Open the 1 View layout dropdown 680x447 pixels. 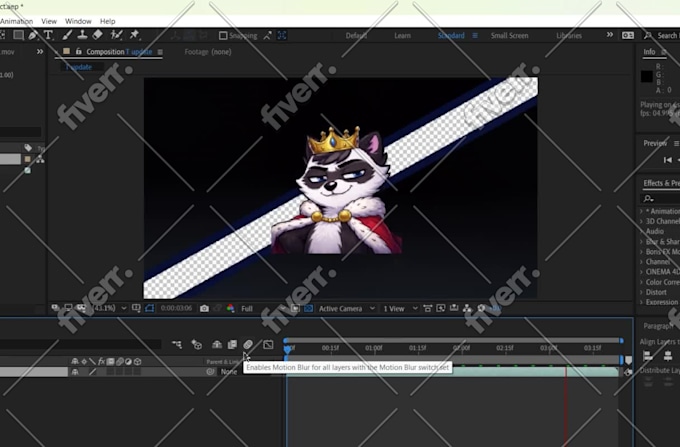point(400,308)
